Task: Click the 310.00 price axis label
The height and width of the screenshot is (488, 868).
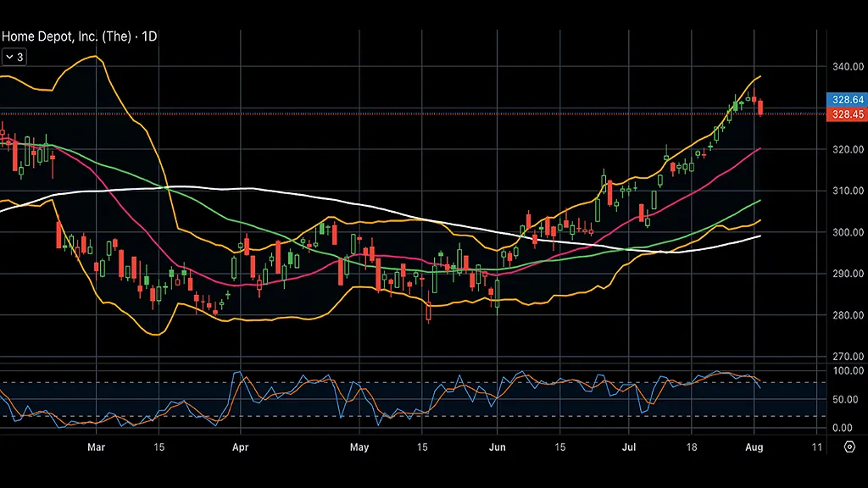Action: click(x=848, y=191)
